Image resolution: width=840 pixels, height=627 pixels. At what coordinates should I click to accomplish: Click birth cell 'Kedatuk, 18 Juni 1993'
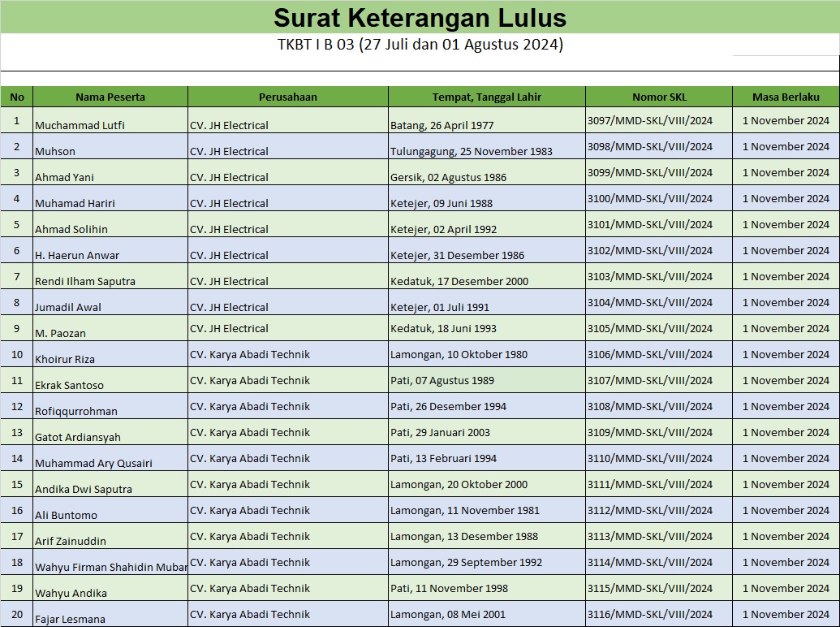(x=486, y=328)
